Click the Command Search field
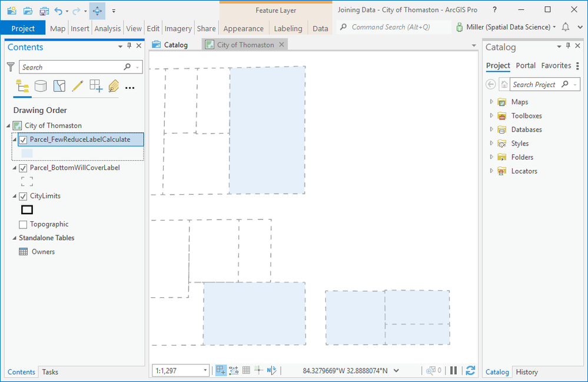The width and height of the screenshot is (588, 382). 393,27
